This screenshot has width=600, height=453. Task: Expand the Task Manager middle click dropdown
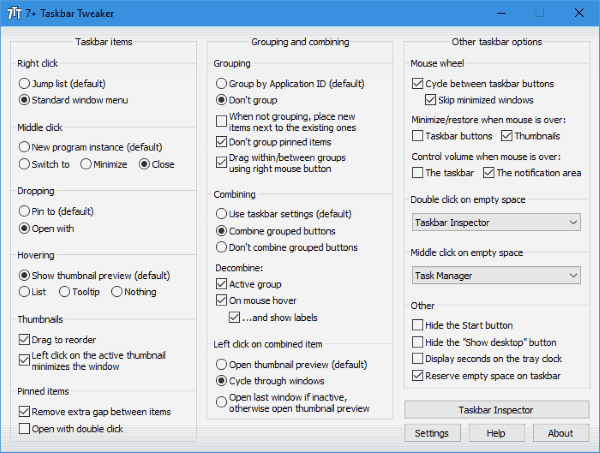pos(495,275)
